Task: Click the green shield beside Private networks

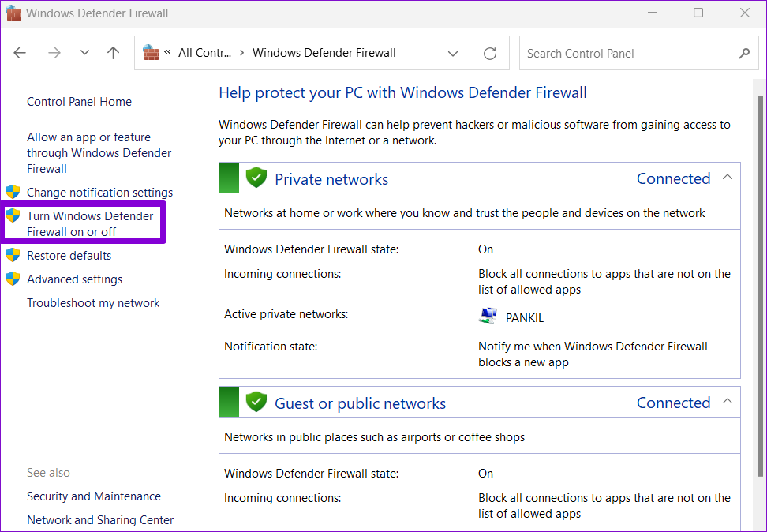Action: tap(256, 177)
